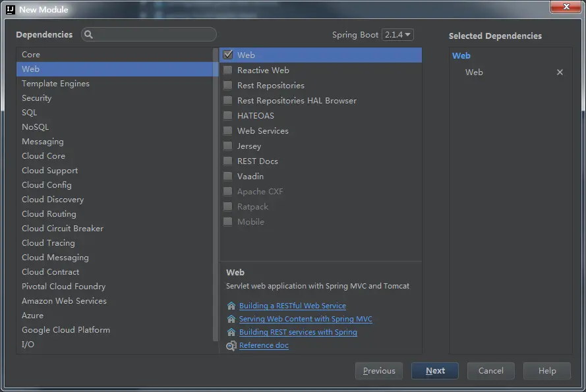
Task: Click the disabled Mobile checkbox
Action: coord(227,221)
